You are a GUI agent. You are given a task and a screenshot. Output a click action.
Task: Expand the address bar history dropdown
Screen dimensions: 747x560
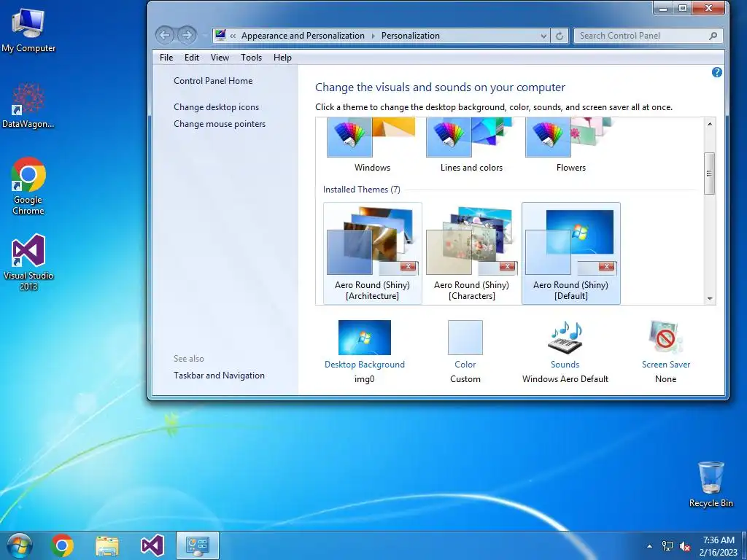(543, 36)
